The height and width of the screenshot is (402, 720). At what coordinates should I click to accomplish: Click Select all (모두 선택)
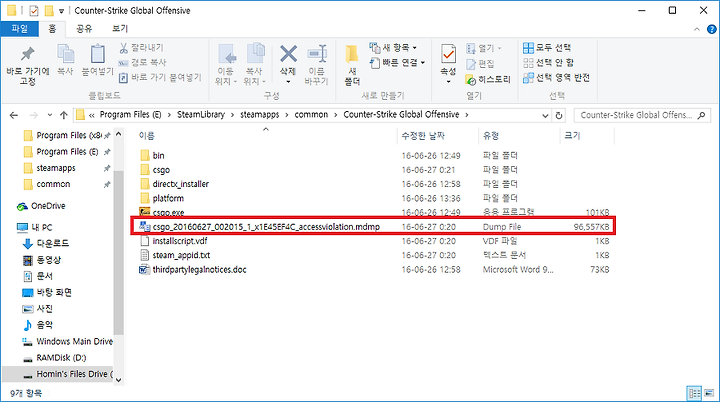[x=547, y=48]
